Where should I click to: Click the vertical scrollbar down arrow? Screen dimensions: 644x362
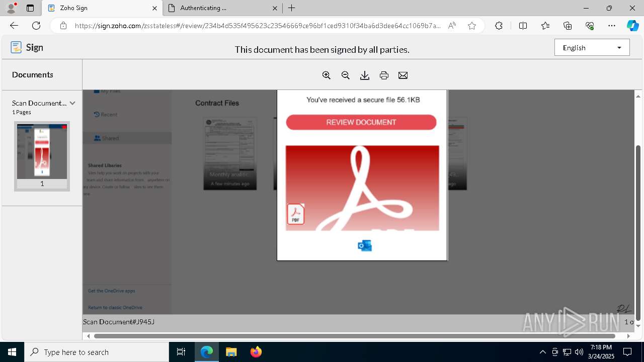[x=638, y=326]
